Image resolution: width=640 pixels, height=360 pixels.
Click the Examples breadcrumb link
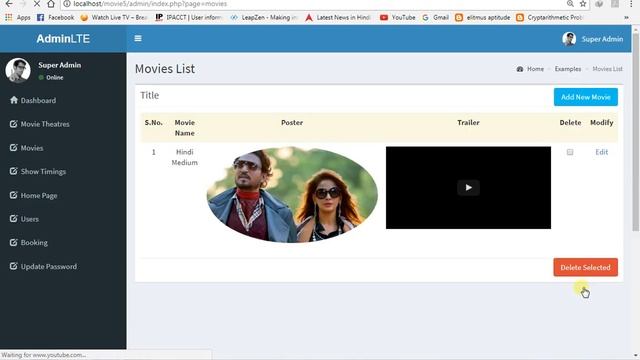(568, 69)
